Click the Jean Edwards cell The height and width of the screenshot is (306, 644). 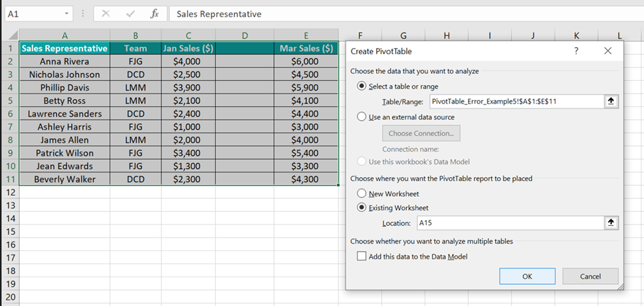tap(64, 166)
